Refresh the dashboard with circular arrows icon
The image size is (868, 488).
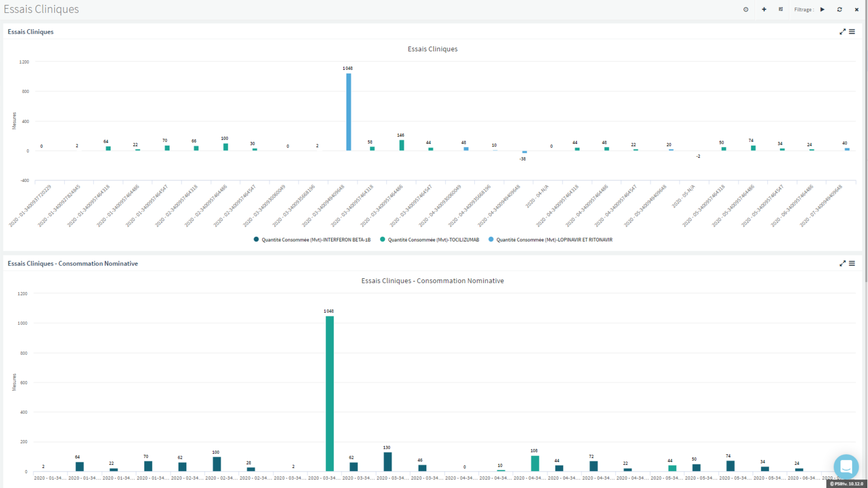coord(839,10)
